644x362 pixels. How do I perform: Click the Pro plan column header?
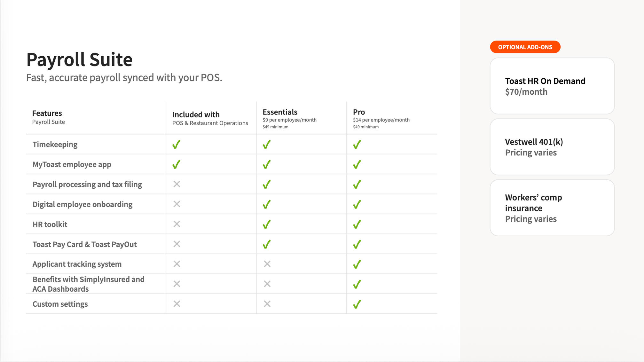coord(359,112)
